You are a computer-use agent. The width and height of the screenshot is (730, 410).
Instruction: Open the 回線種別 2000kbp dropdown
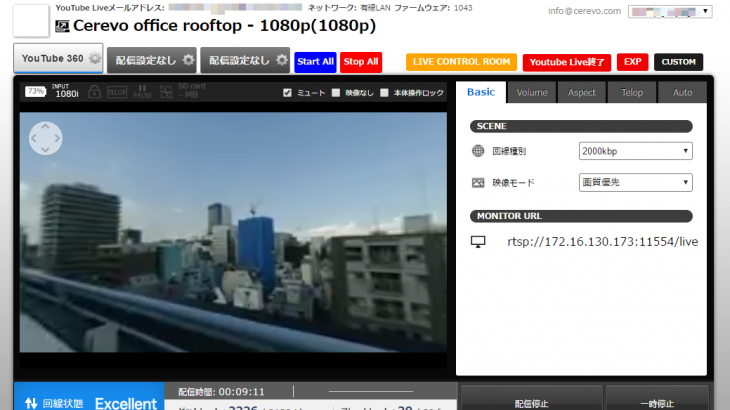pyautogui.click(x=635, y=151)
